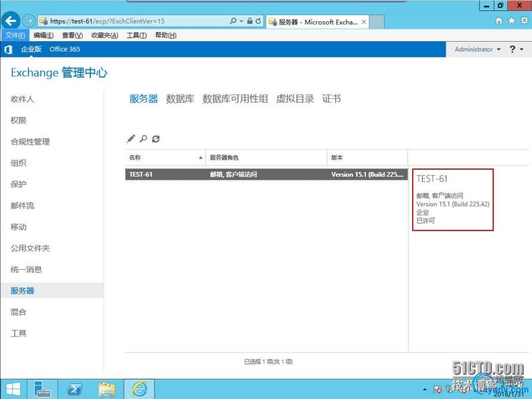
Task: Click the Internet Explorer taskbar icon
Action: pyautogui.click(x=140, y=389)
